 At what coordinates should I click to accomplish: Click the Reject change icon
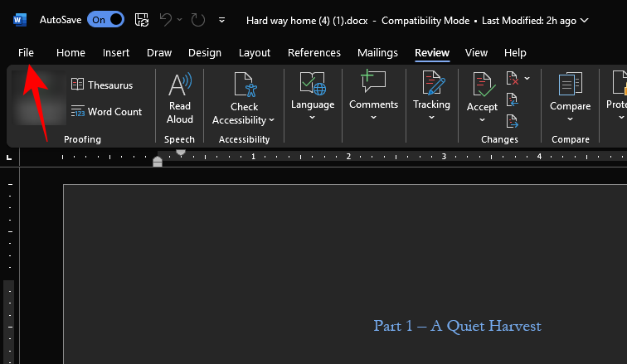click(513, 80)
